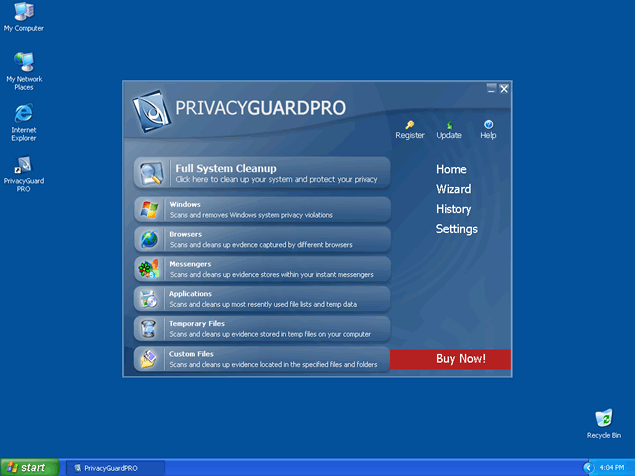
Task: Click the Custom Files folder icon
Action: point(149,359)
